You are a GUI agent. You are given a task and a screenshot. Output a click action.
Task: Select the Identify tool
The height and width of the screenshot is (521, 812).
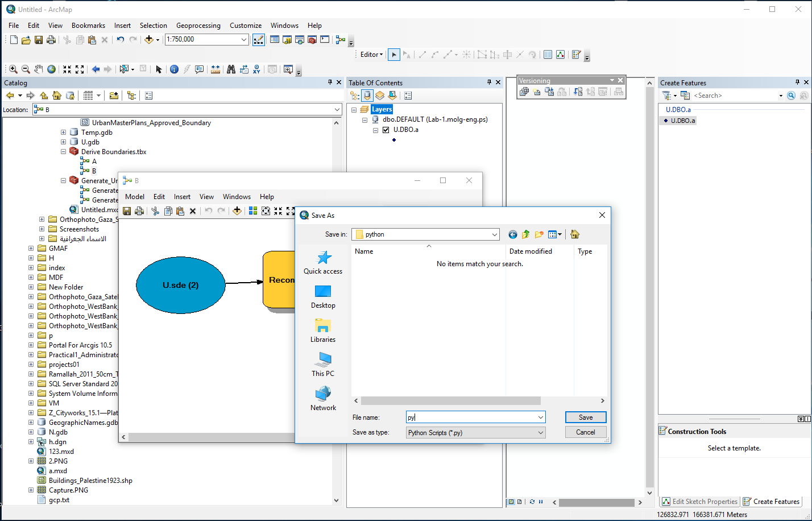[174, 69]
